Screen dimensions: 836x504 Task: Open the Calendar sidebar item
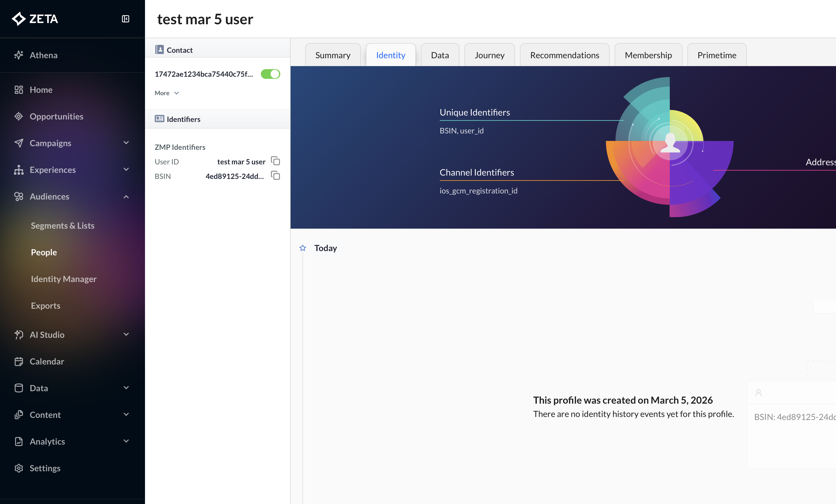point(47,361)
